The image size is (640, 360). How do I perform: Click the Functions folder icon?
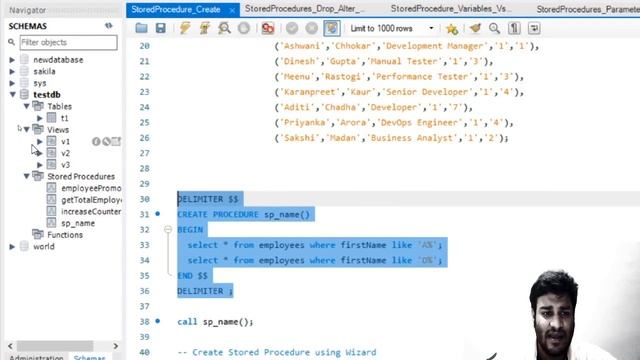pos(38,234)
